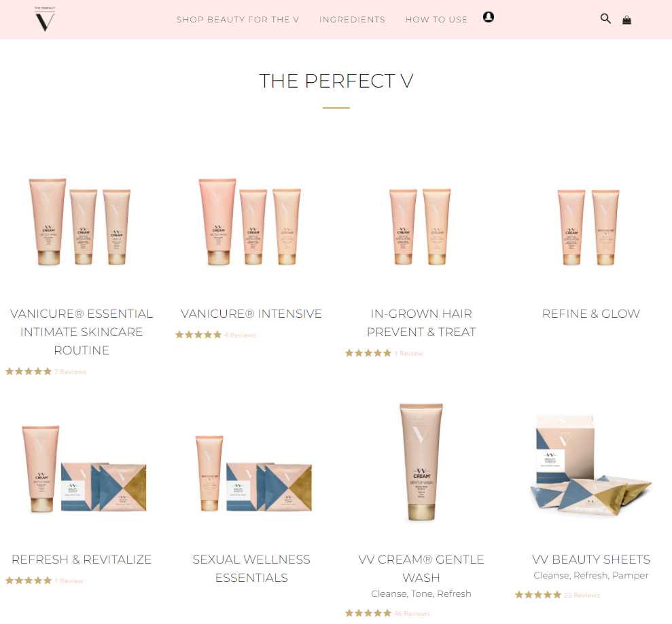
Task: Click the Refine & Glow product image
Action: pyautogui.click(x=588, y=227)
